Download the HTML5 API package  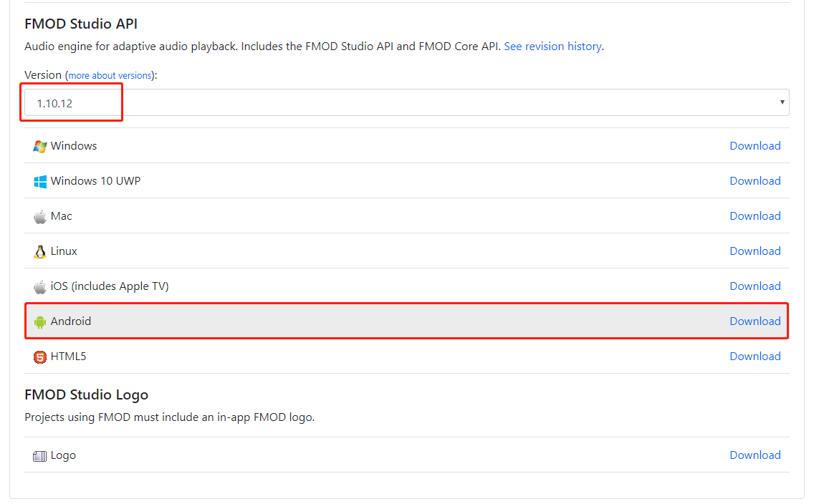point(755,357)
